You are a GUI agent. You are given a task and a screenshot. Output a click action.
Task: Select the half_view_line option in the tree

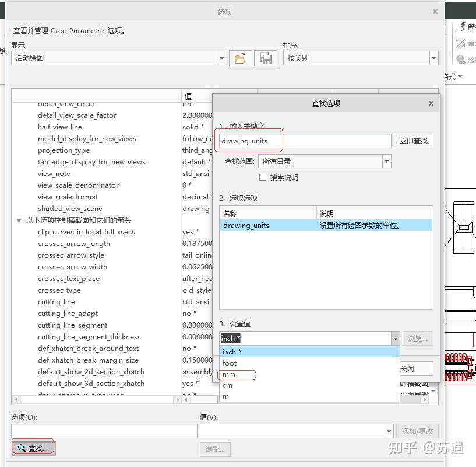(59, 127)
